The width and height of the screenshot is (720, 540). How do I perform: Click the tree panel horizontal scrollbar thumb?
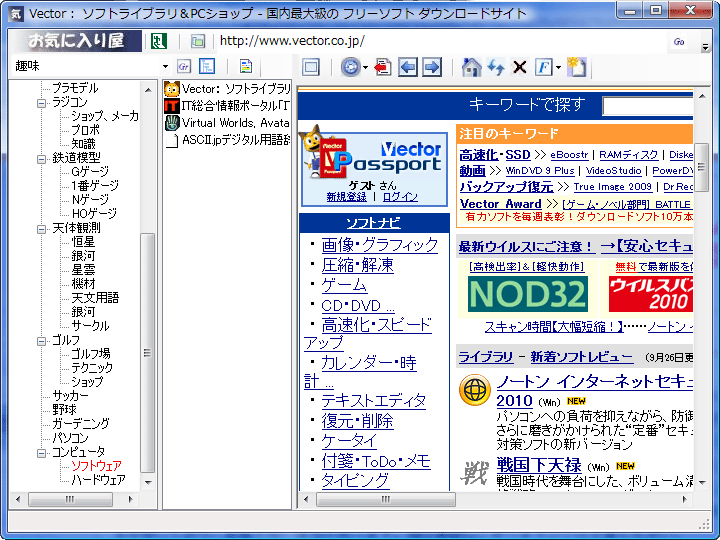[70, 499]
